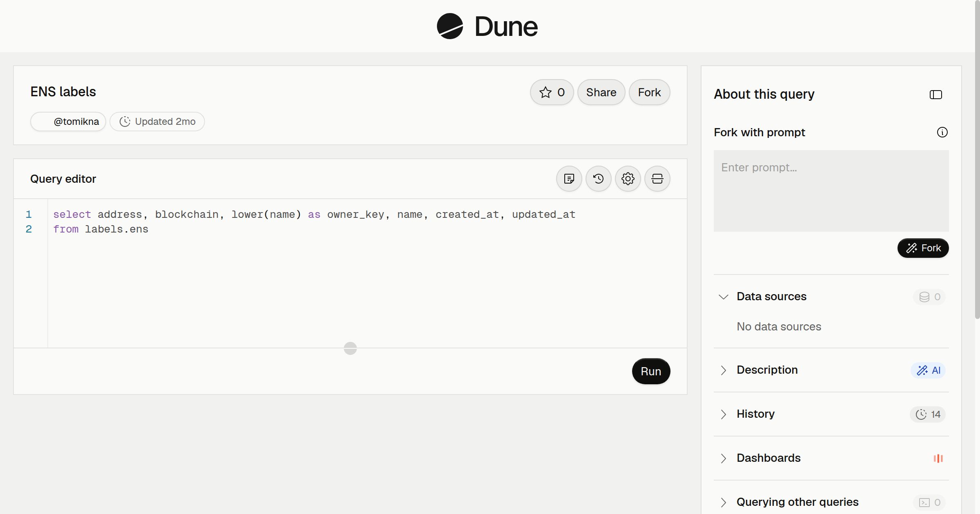Open the query notes icon in editor toolbar
The height and width of the screenshot is (514, 980).
pos(569,179)
